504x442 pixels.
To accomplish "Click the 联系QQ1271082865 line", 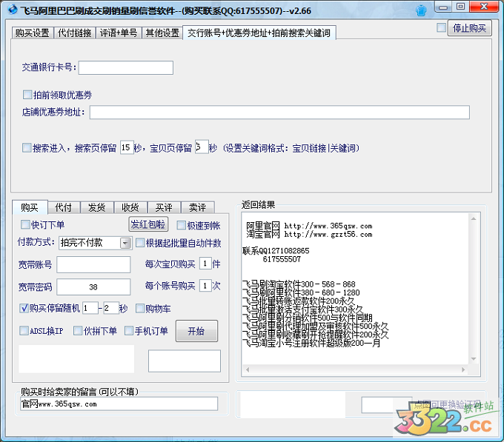I will click(x=276, y=251).
